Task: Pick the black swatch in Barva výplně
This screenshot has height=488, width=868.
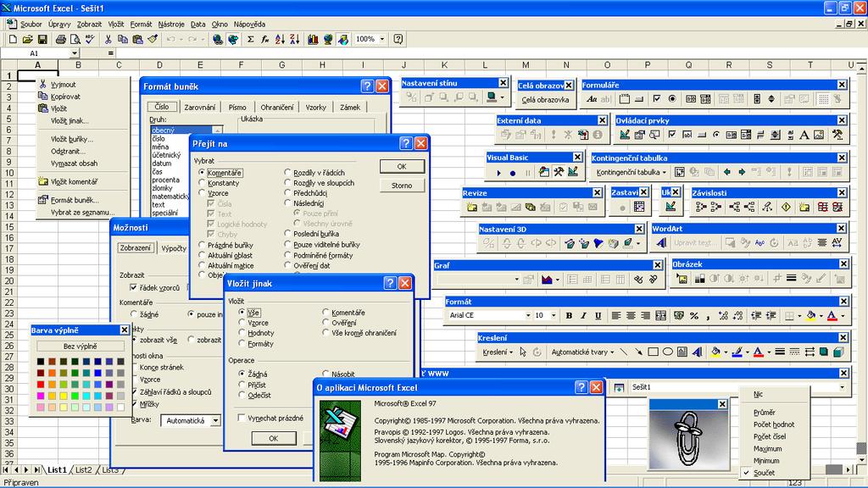Action: (x=41, y=362)
